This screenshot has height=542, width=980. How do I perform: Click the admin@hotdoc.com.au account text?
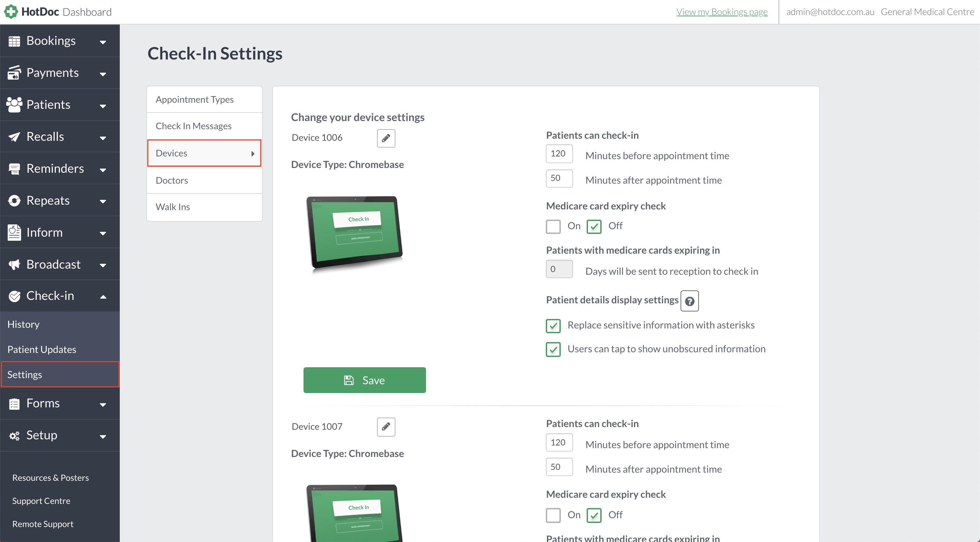(830, 12)
